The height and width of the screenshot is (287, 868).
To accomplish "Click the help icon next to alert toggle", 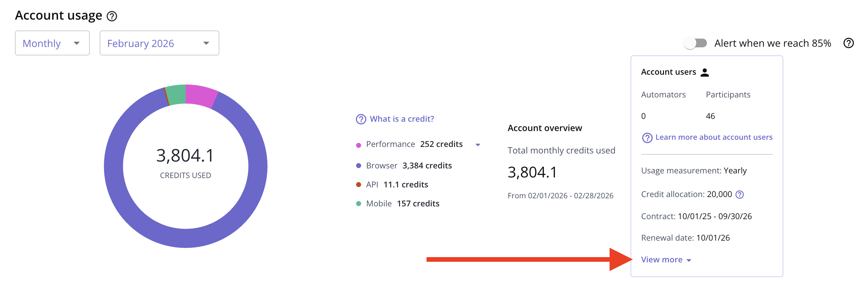I will (848, 43).
